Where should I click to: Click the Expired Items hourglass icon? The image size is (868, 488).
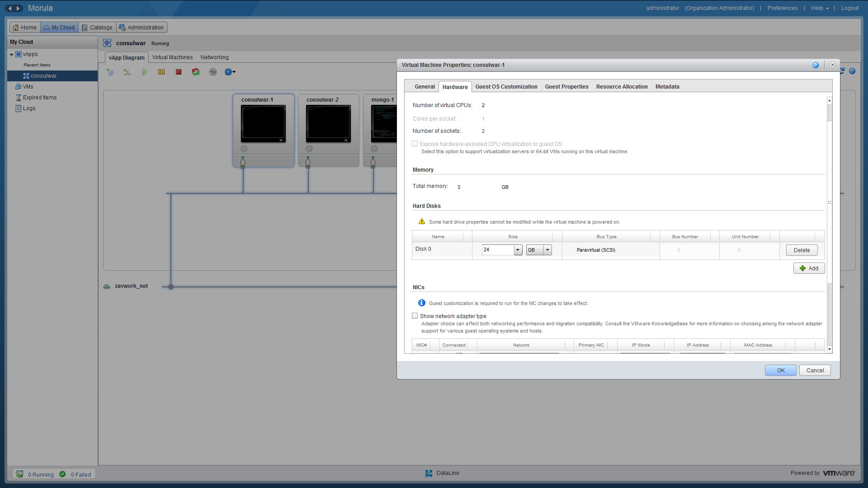point(19,98)
